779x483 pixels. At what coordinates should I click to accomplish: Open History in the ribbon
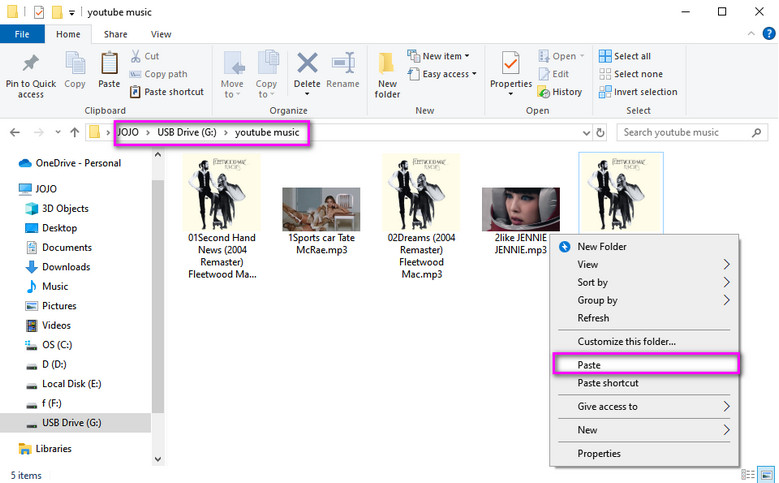click(560, 92)
